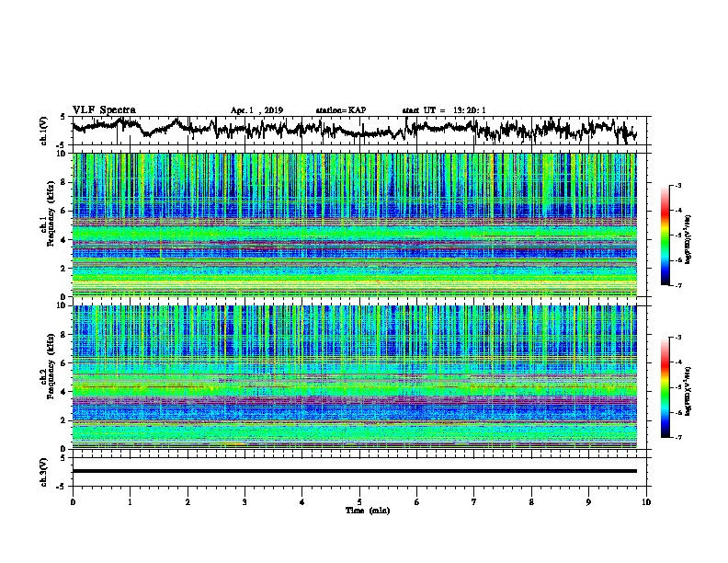Click the ch.1 spectrogram color scale bar
This screenshot has width=728, height=563.
pos(665,236)
